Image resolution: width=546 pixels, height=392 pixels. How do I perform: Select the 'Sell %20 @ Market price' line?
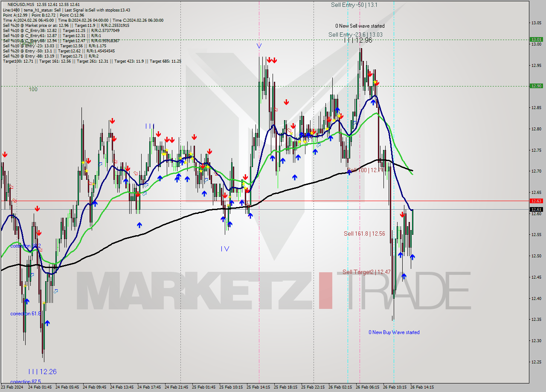66,25
